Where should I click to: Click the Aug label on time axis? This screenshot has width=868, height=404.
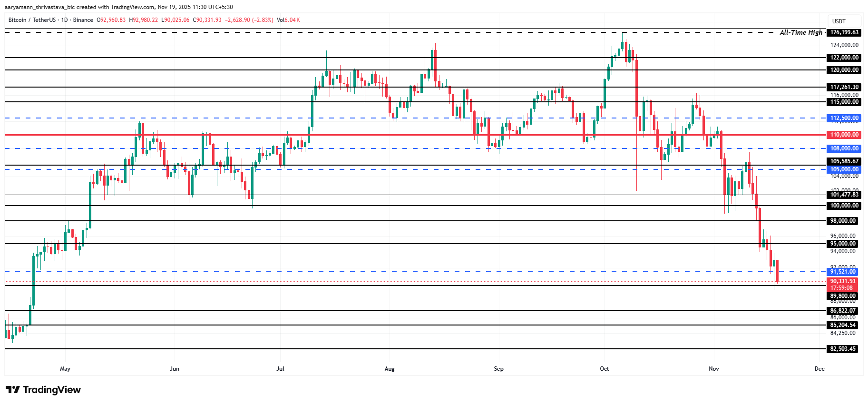pos(390,369)
